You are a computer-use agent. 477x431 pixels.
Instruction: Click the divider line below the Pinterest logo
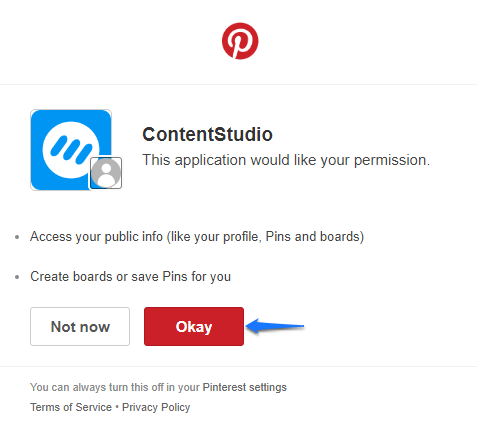238,84
